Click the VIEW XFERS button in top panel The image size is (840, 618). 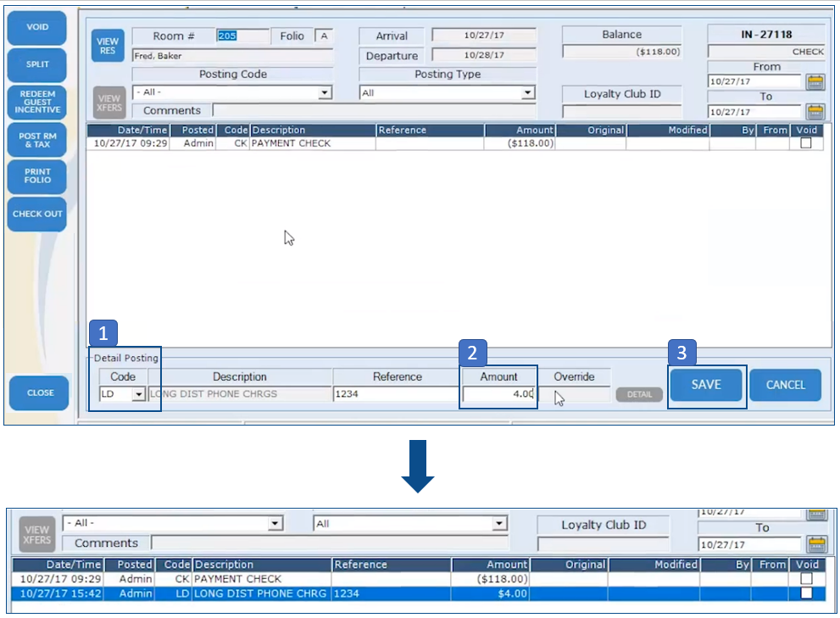108,103
